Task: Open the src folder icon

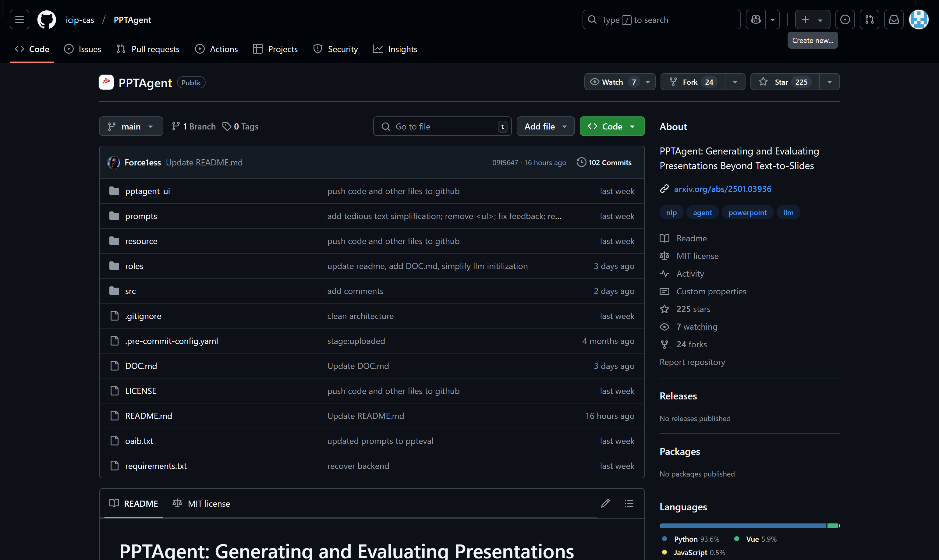Action: 114,291
